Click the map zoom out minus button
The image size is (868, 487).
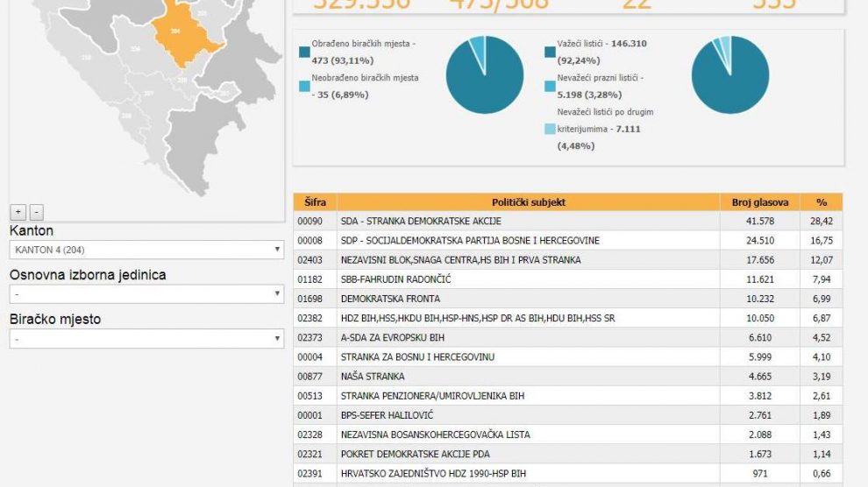(x=36, y=212)
